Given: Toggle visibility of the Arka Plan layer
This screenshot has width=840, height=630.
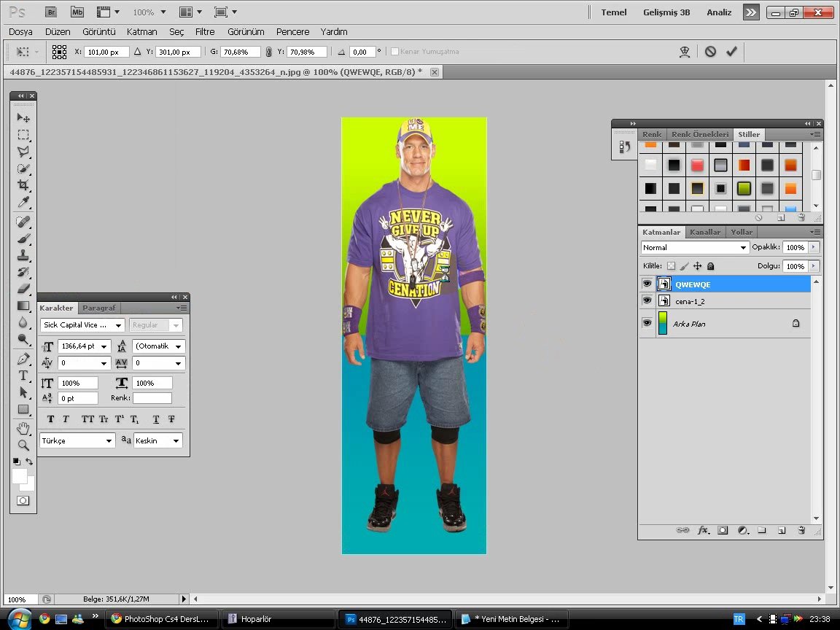Looking at the screenshot, I should point(647,323).
